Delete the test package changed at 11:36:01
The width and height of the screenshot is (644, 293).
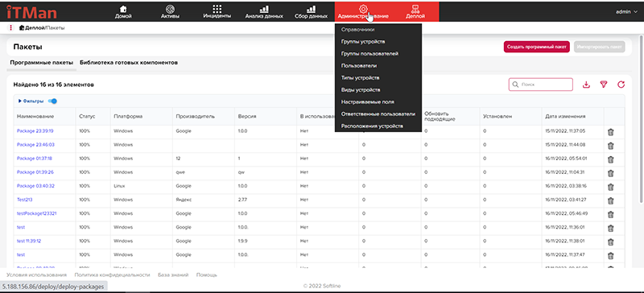tap(610, 228)
